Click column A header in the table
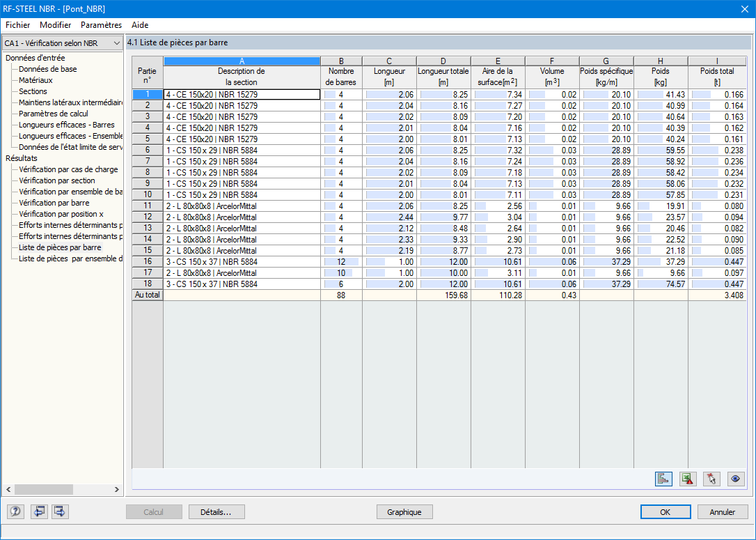The image size is (756, 540). tap(242, 61)
